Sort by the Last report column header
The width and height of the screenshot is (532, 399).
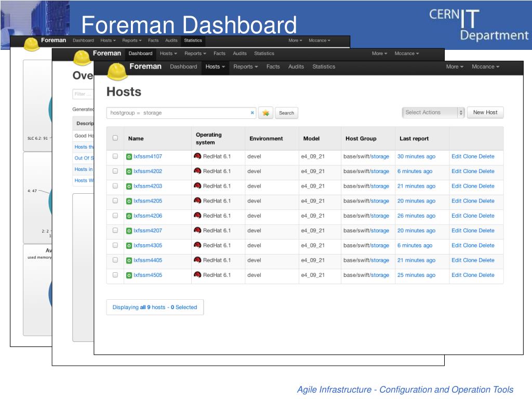click(414, 138)
